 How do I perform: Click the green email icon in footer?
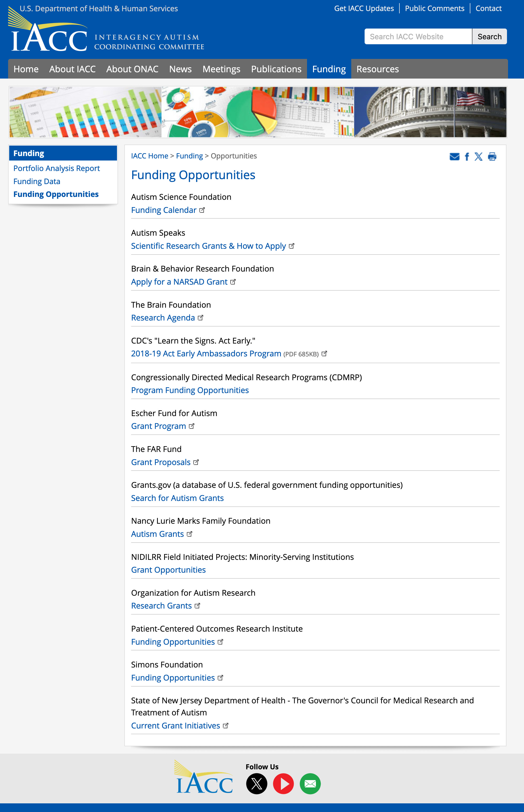click(x=310, y=783)
